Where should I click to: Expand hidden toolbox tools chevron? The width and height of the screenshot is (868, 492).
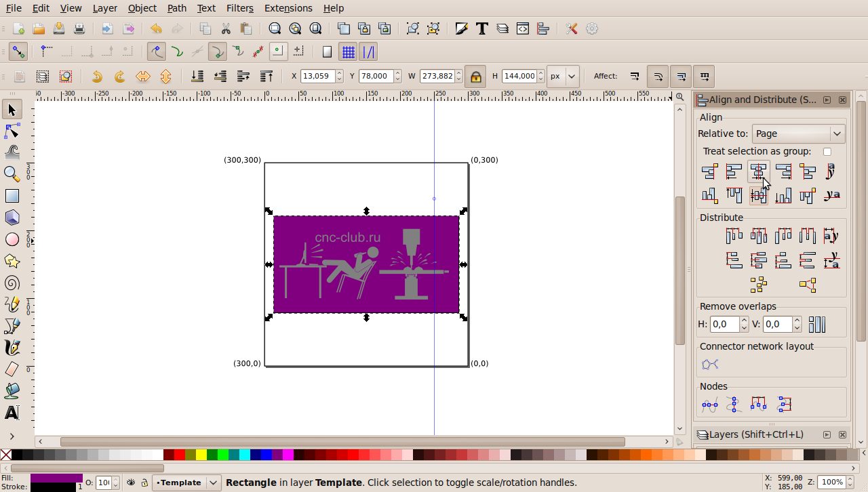click(x=12, y=436)
